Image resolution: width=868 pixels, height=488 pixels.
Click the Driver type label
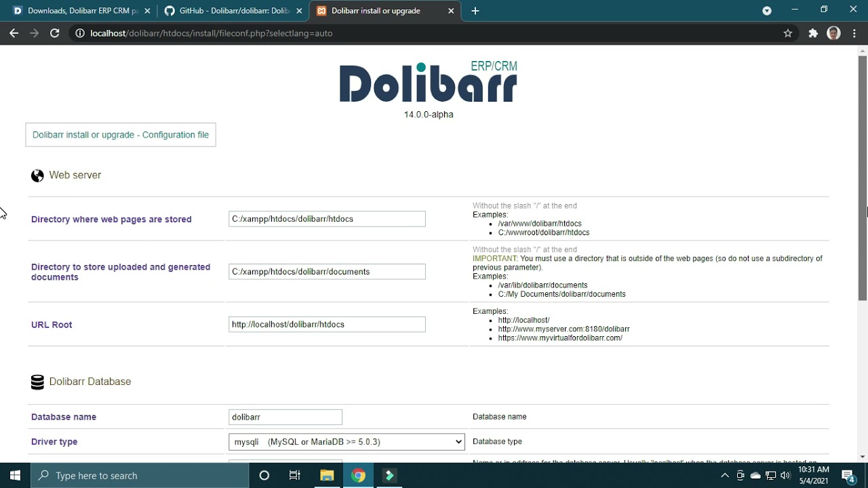click(x=54, y=442)
